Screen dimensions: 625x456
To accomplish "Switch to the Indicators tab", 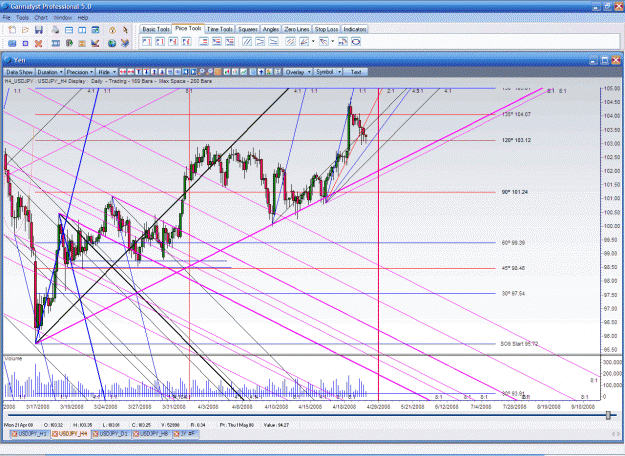I will [x=355, y=29].
